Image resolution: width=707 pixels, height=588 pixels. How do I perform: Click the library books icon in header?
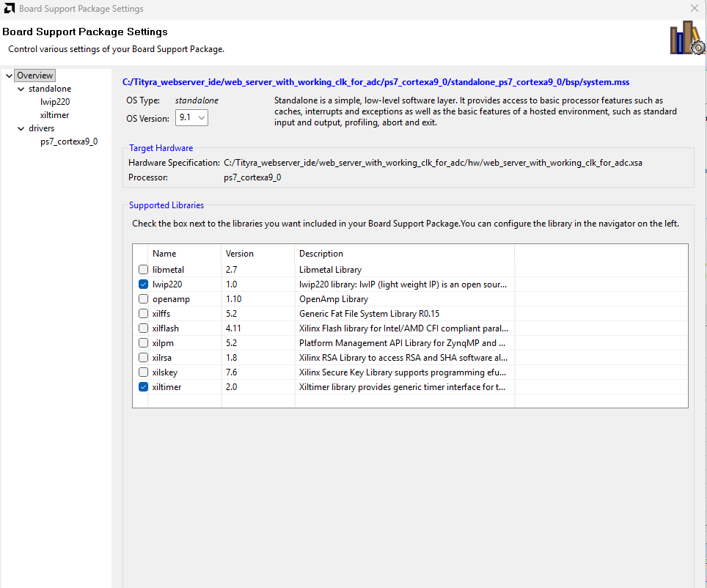coord(686,38)
